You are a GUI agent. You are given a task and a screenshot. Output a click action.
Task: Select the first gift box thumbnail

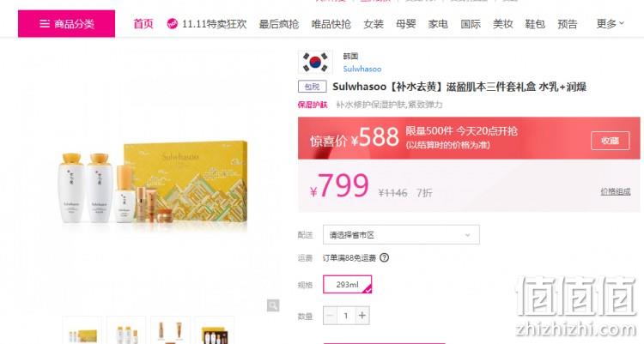(x=82, y=330)
